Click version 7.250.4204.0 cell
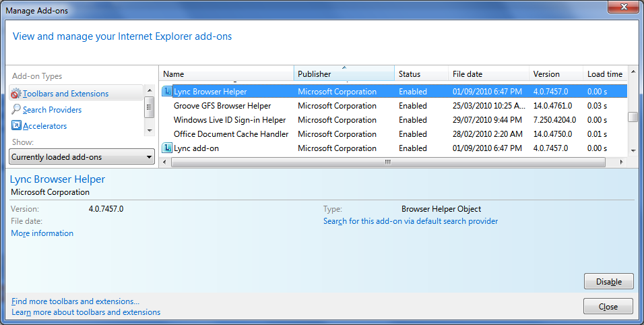644x325 pixels. (x=554, y=120)
